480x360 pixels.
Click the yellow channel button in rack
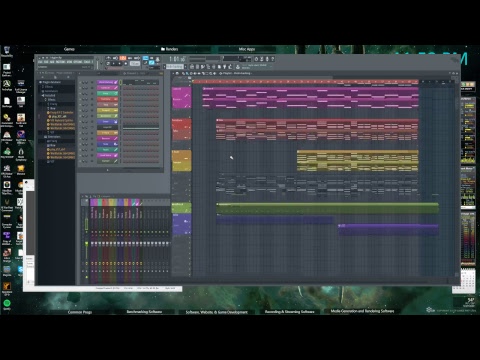point(107,110)
